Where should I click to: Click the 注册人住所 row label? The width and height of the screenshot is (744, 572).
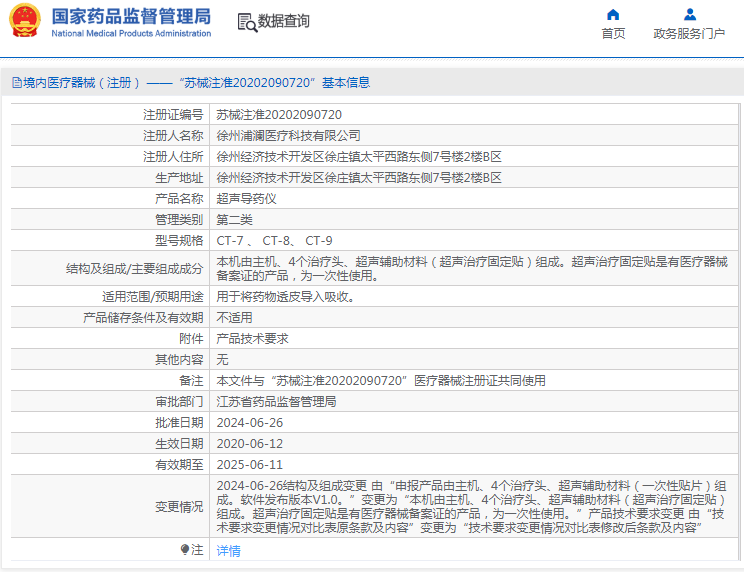point(173,157)
